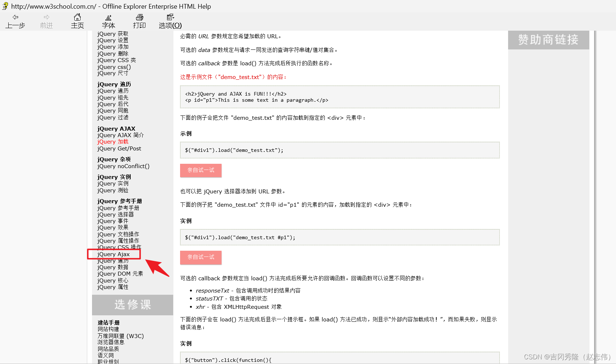Open jQuery 核心 reference link

[x=113, y=281]
